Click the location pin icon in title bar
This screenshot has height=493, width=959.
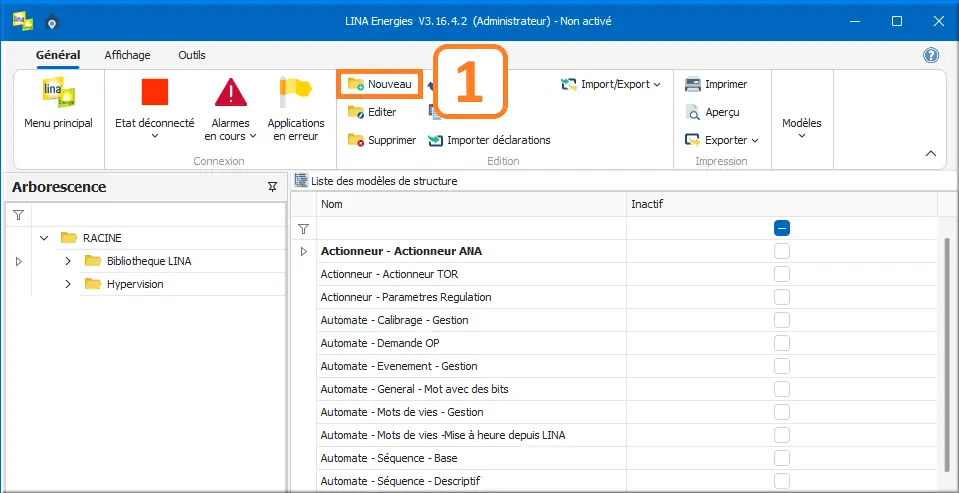[x=53, y=23]
